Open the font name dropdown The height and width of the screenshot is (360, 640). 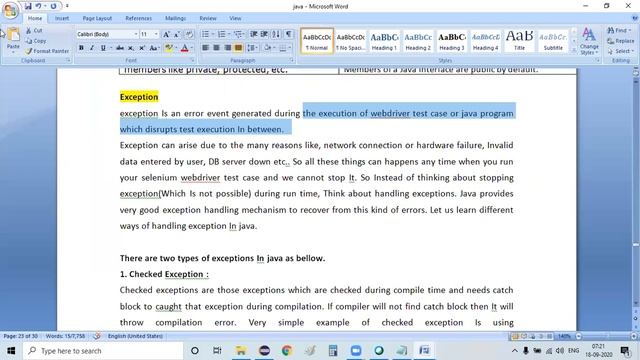[x=136, y=35]
